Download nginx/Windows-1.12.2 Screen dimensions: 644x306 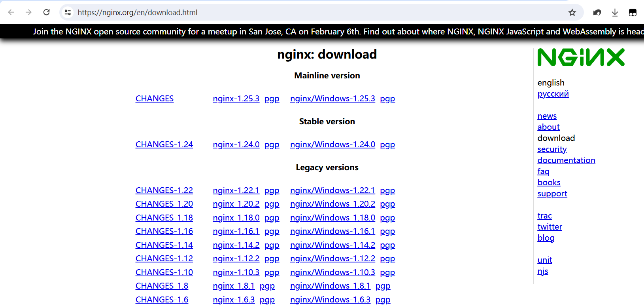332,258
